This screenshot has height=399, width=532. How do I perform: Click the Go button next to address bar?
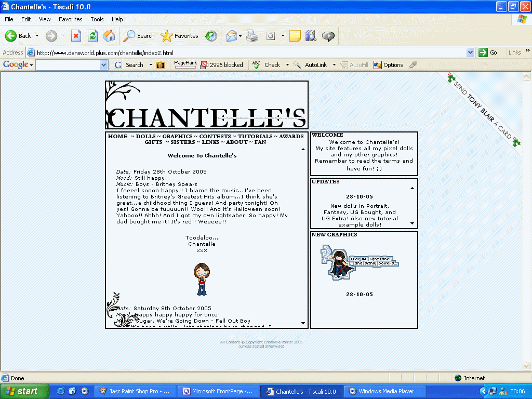(x=488, y=52)
